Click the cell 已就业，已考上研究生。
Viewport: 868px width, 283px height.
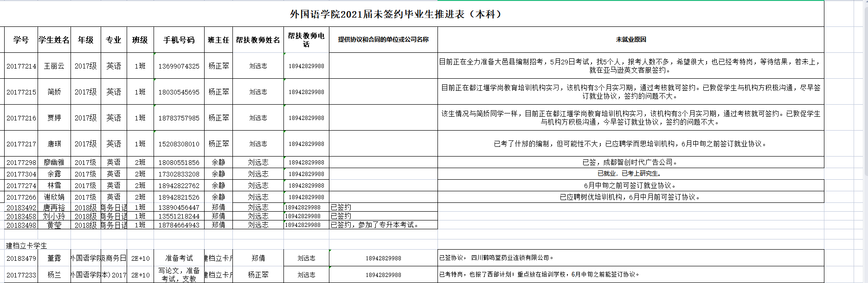point(631,174)
